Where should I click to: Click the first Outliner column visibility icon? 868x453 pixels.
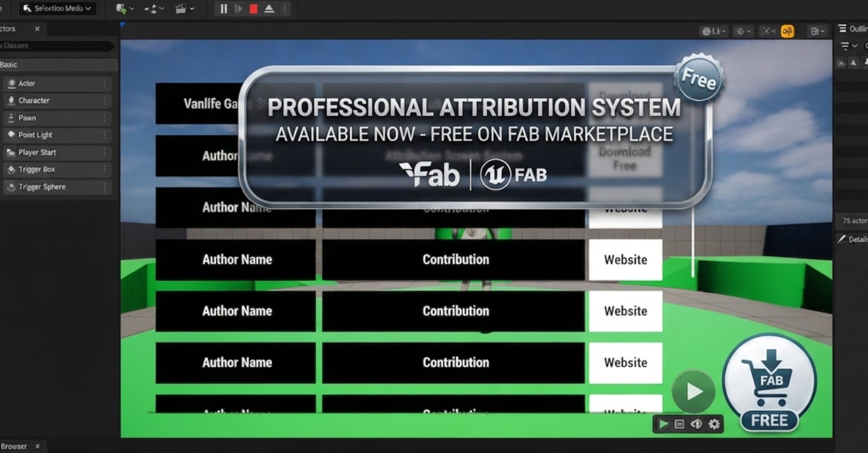pos(841,63)
